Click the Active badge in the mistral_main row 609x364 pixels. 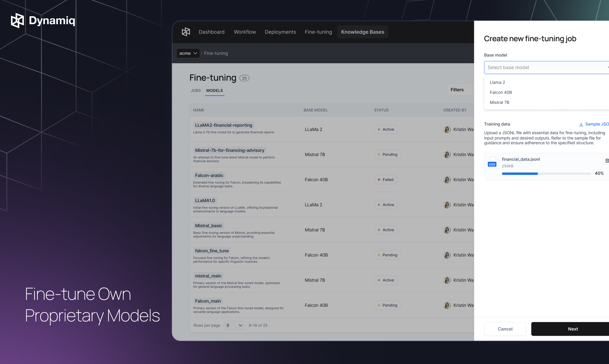(x=386, y=280)
